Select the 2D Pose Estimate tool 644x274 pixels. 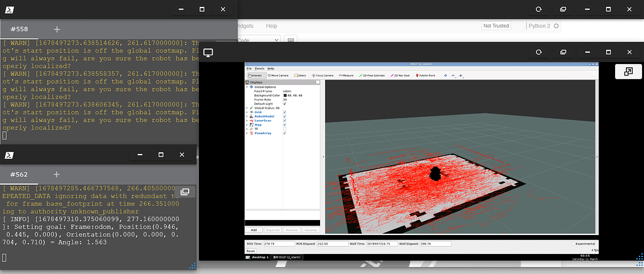tap(372, 75)
